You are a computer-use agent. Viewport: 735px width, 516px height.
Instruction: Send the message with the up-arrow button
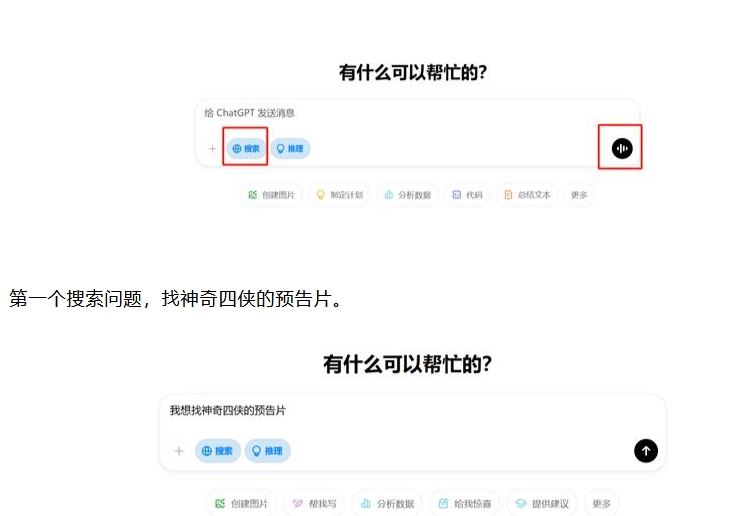click(x=646, y=451)
